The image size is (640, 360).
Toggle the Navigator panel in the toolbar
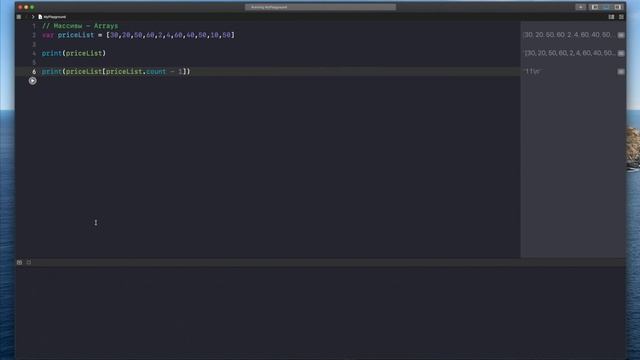point(595,7)
